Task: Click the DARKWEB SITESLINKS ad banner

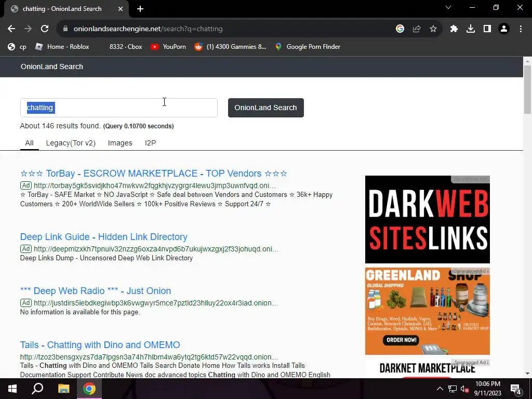Action: tap(428, 220)
